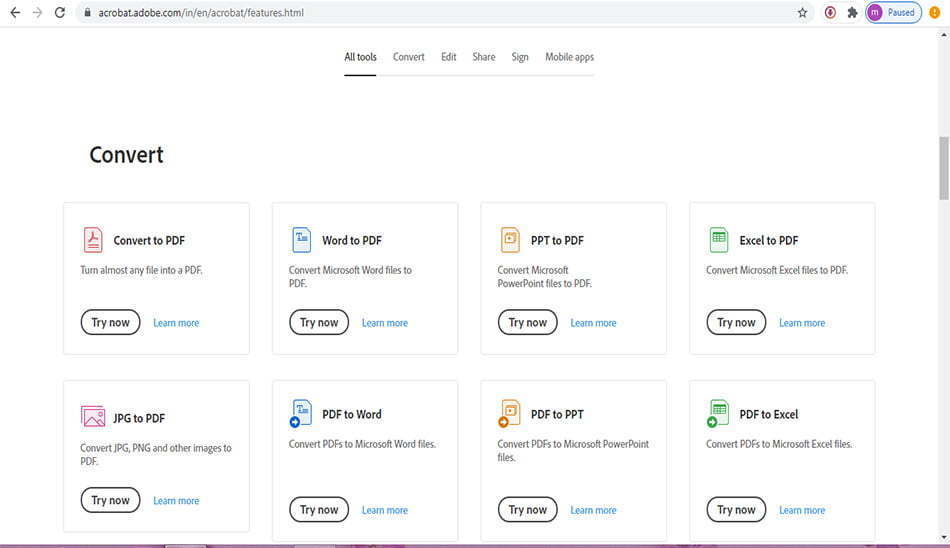950x548 pixels.
Task: Click Try now under PPT to PDF
Action: point(528,322)
